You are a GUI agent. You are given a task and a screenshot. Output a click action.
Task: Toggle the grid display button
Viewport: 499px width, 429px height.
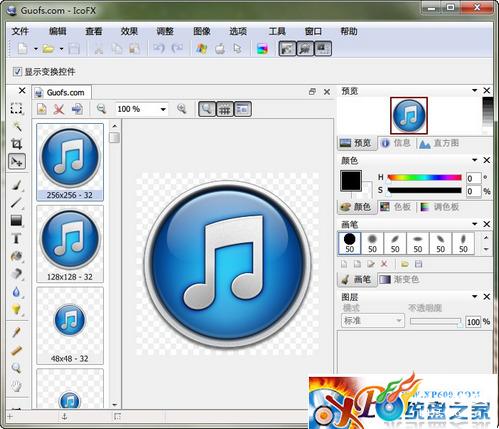(x=225, y=109)
